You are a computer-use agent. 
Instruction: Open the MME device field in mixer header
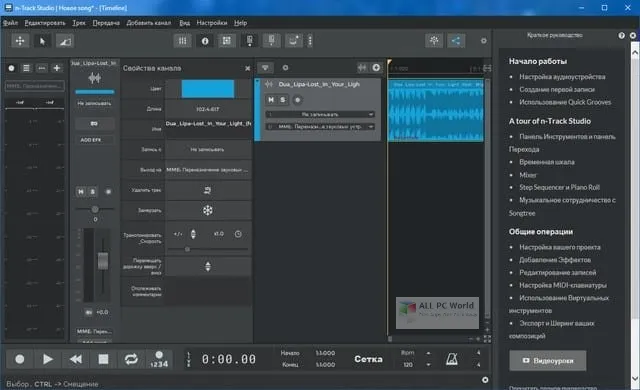click(x=35, y=86)
